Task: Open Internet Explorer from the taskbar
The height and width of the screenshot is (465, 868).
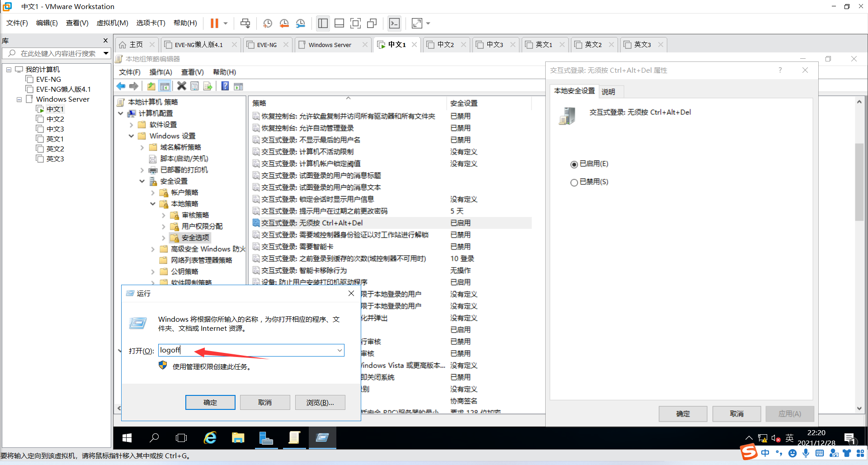Action: (x=210, y=438)
